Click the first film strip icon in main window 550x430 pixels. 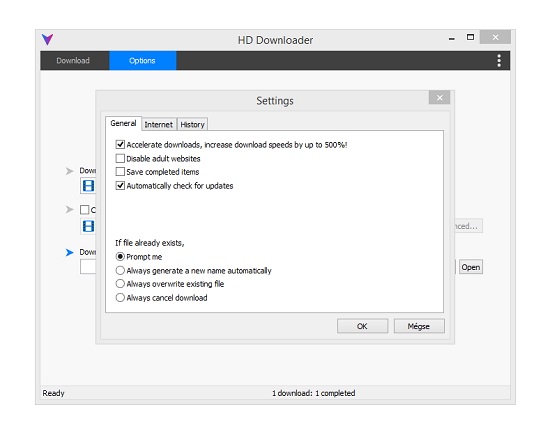tap(88, 186)
